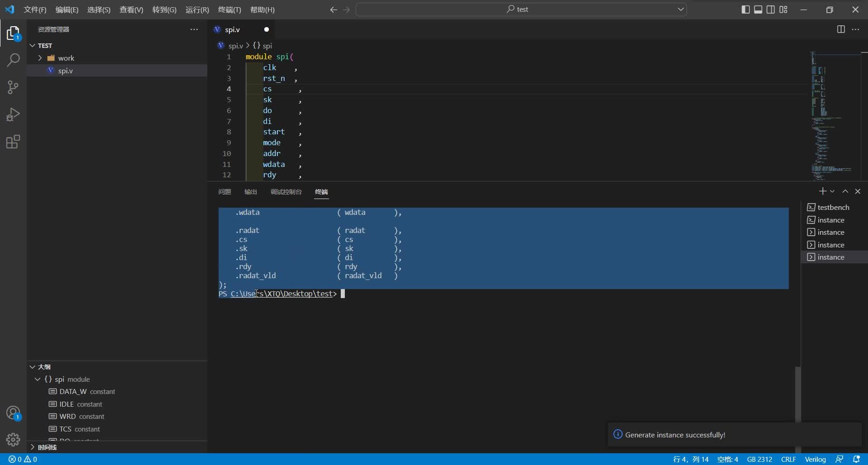The image size is (868, 465).
Task: Open the Extensions view
Action: [x=13, y=142]
